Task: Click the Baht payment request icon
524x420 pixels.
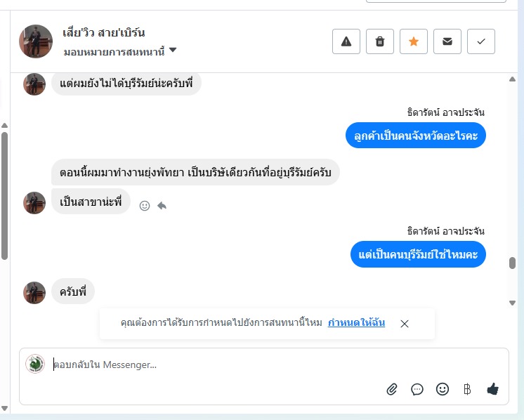Action: coord(467,389)
